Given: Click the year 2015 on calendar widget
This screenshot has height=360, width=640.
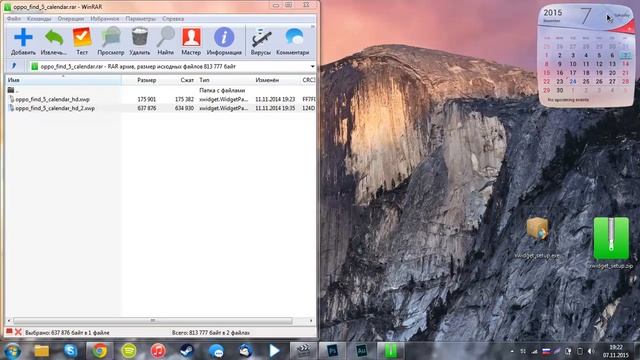Looking at the screenshot, I should coord(553,13).
